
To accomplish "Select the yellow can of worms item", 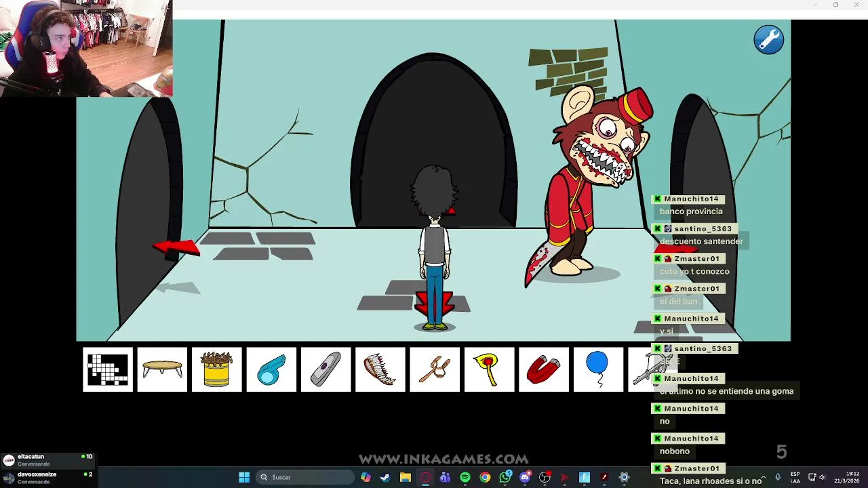I will 217,369.
